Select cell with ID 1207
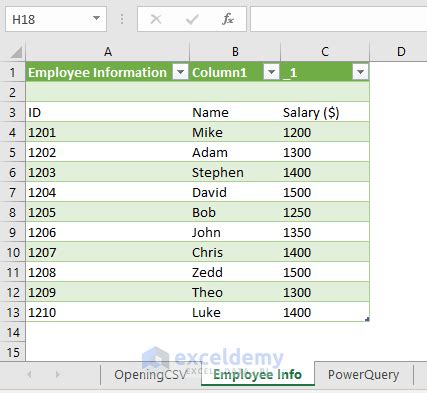Viewport: 427px width, 393px height. pos(108,252)
